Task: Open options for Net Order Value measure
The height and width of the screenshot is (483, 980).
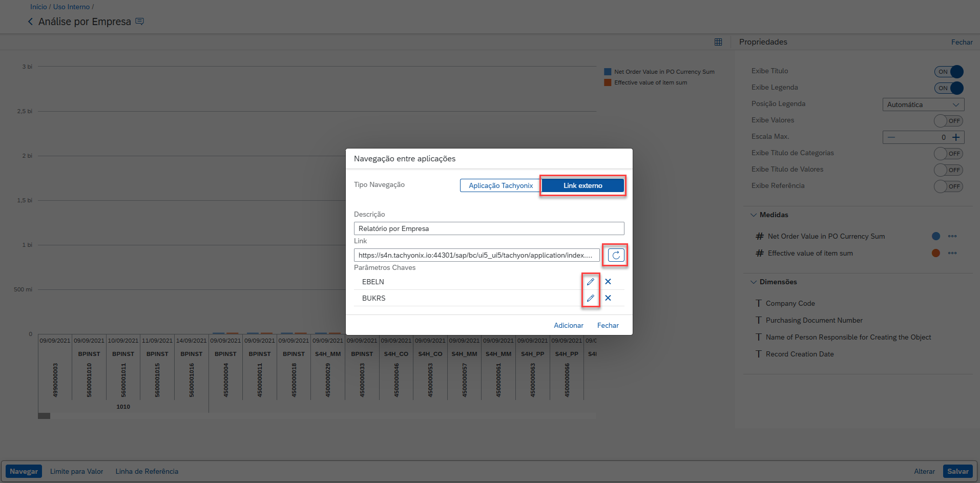Action: click(952, 236)
